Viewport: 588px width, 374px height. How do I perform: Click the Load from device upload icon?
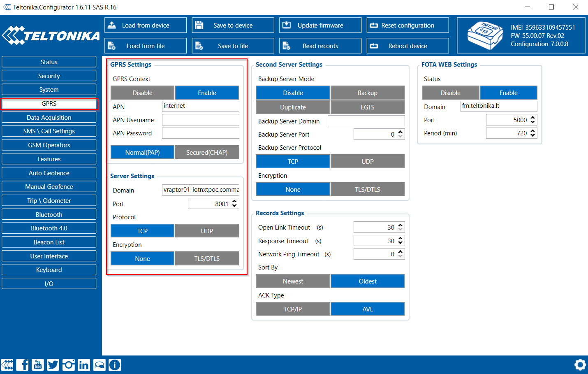click(x=111, y=25)
